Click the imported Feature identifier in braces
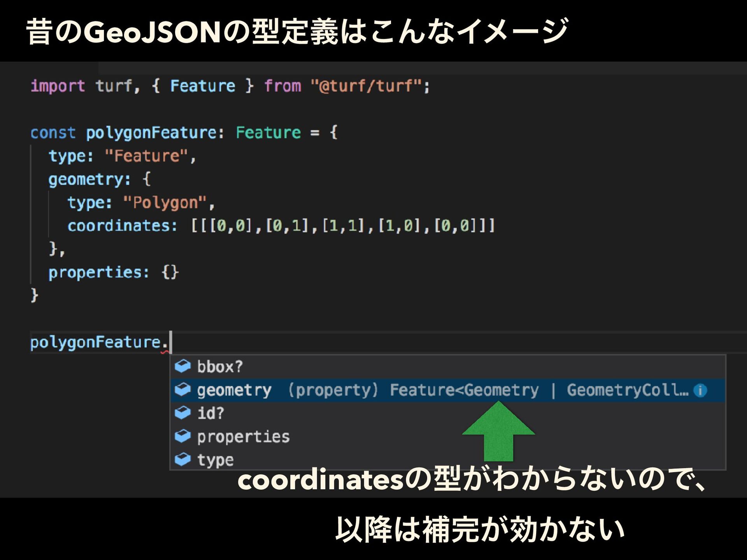Viewport: 747px width, 560px height. coord(202,86)
